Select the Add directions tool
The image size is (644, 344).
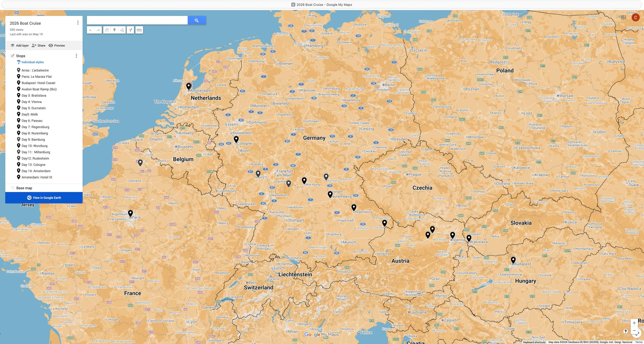point(130,30)
